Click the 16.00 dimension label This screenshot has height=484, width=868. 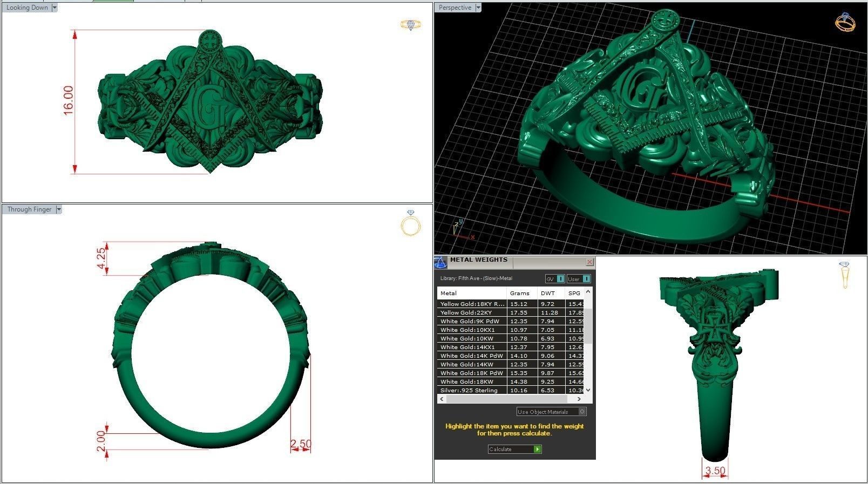tap(68, 100)
